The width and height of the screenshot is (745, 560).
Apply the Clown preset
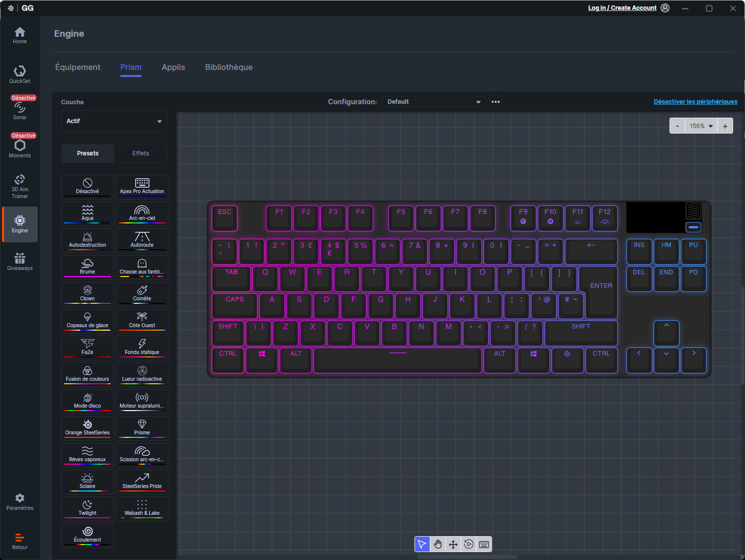click(87, 294)
